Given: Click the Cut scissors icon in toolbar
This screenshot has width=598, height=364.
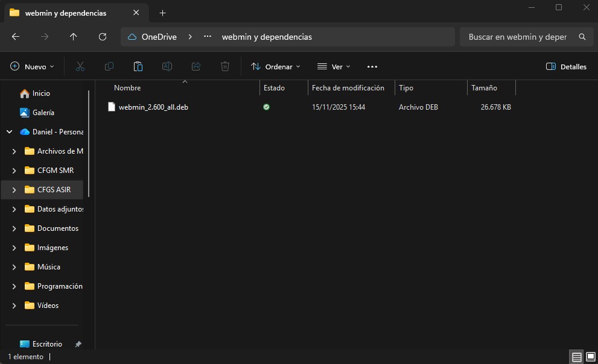Looking at the screenshot, I should click(x=80, y=66).
